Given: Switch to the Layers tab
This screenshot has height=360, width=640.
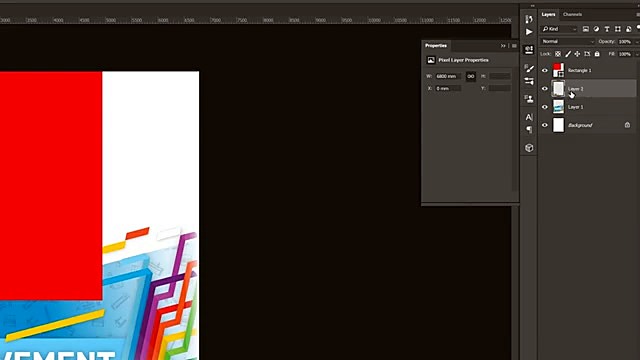Looking at the screenshot, I should (x=548, y=14).
